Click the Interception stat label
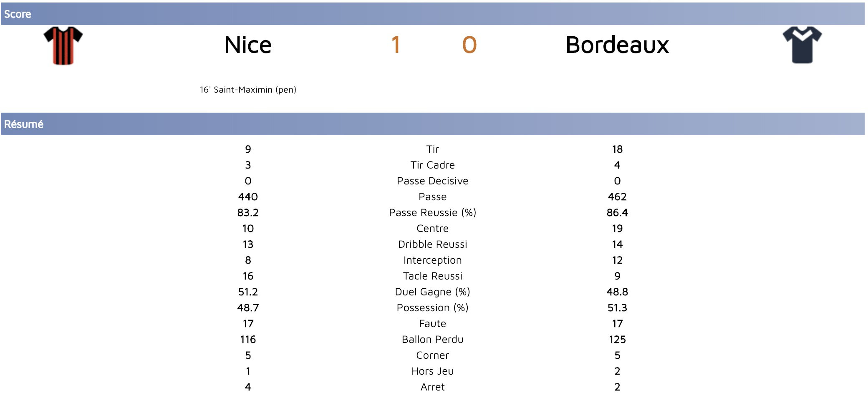 (432, 260)
